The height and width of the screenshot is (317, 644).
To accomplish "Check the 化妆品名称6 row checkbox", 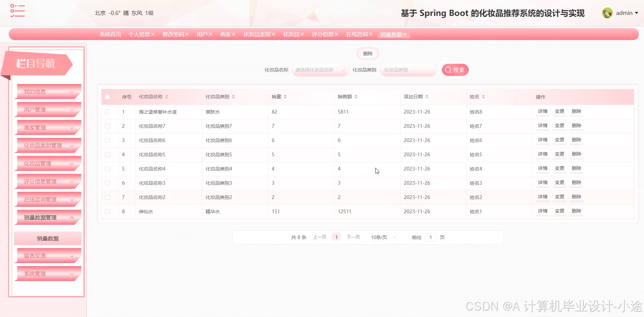I will (x=107, y=140).
